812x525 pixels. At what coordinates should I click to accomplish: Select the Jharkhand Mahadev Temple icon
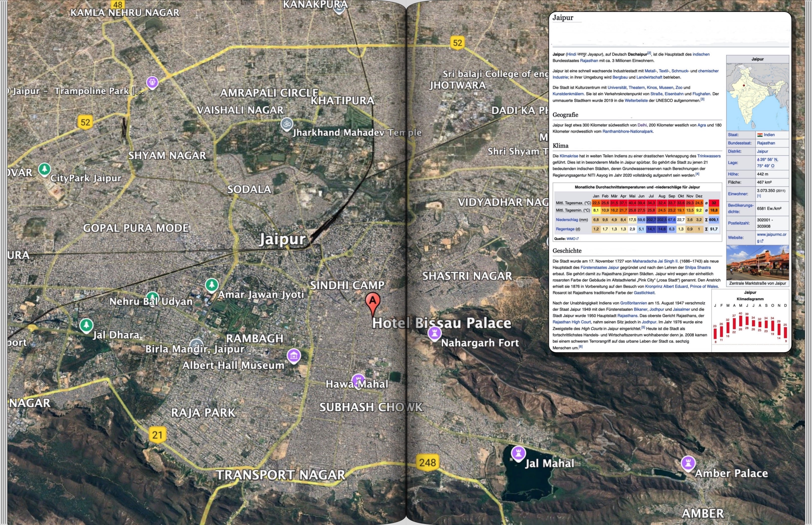287,125
